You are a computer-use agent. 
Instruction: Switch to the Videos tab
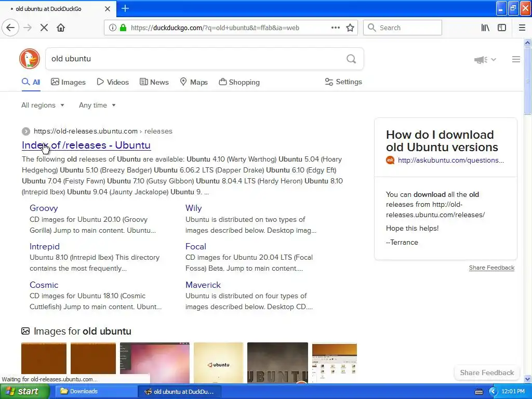click(113, 82)
